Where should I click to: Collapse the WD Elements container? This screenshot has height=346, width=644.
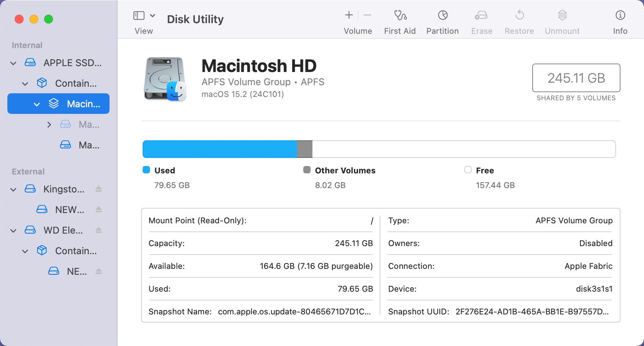tap(25, 251)
